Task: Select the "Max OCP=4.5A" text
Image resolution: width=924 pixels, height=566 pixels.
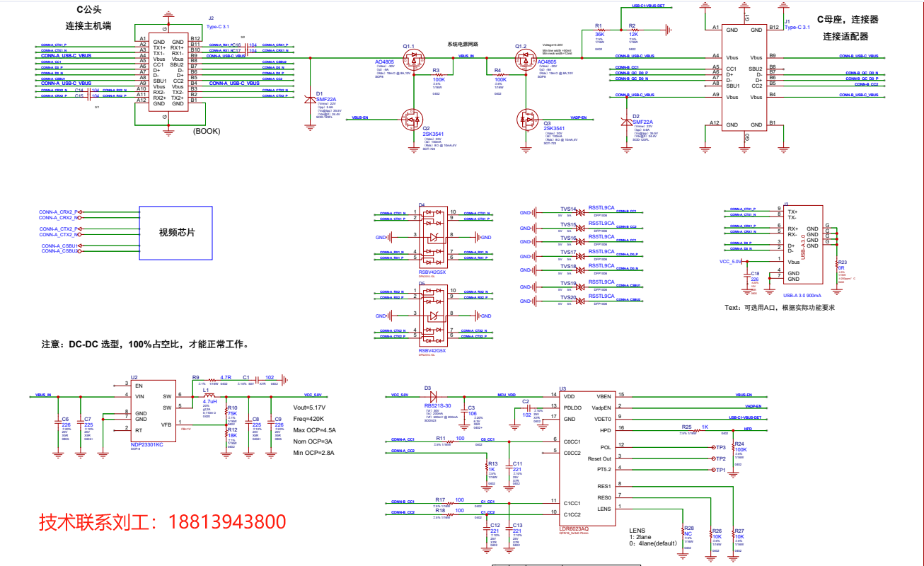Action: (x=313, y=430)
